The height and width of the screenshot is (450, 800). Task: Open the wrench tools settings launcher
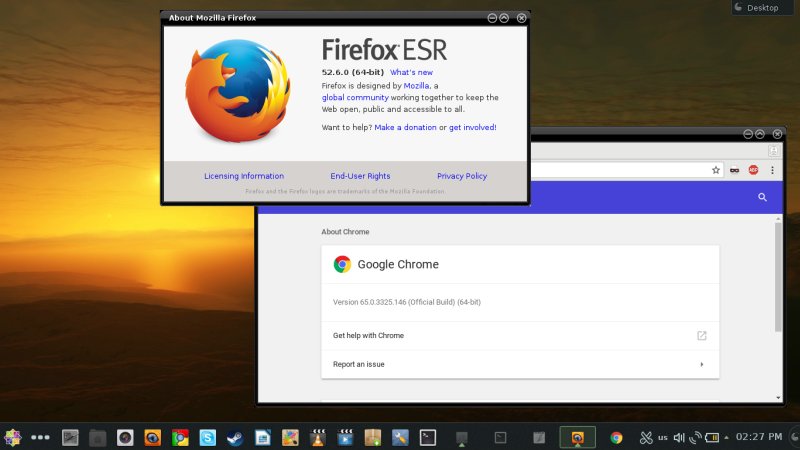pos(401,437)
